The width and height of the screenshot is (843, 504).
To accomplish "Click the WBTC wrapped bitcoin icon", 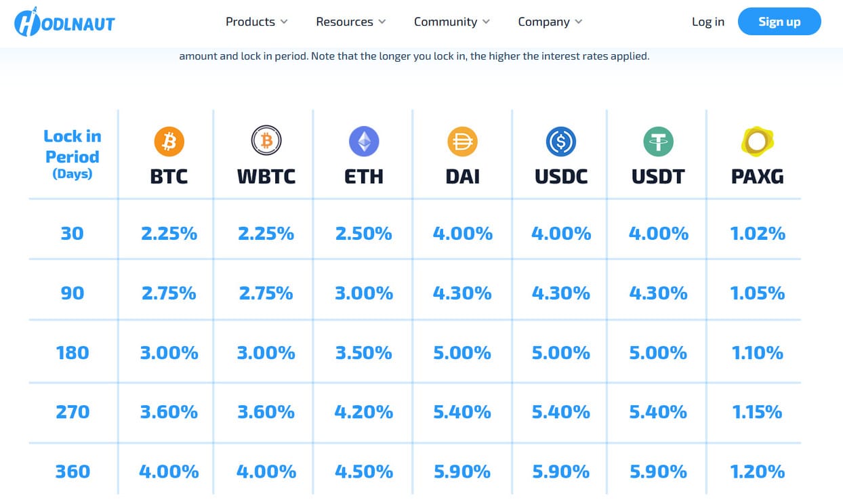I will click(266, 141).
